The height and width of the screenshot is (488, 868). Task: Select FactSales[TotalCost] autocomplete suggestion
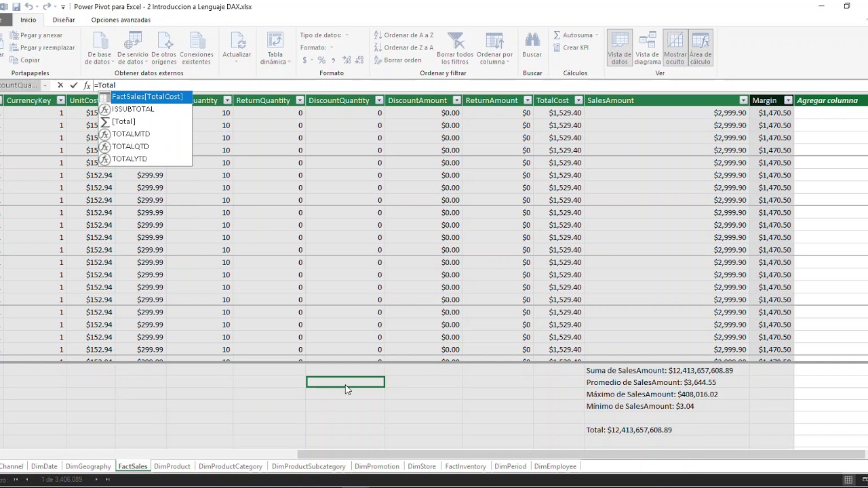point(145,97)
